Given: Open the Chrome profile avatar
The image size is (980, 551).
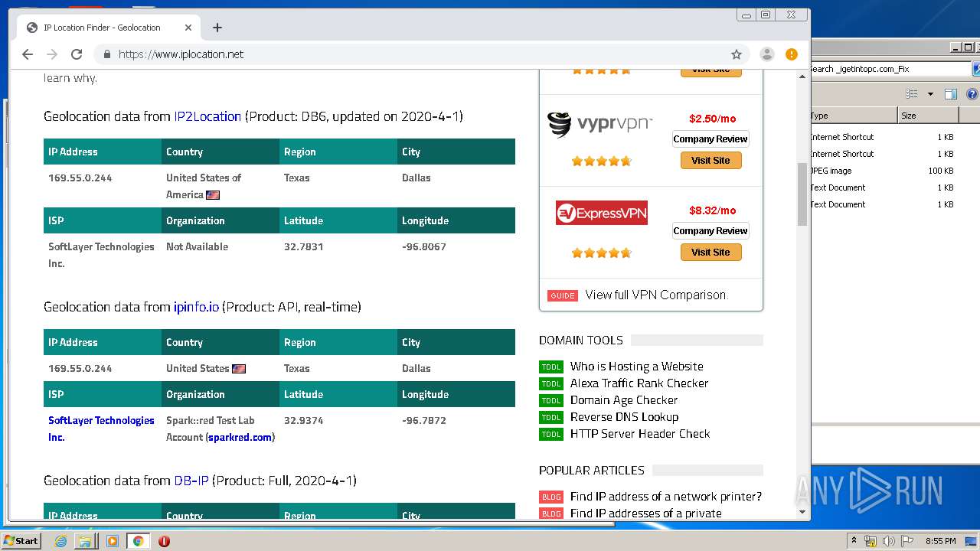Looking at the screenshot, I should point(766,54).
